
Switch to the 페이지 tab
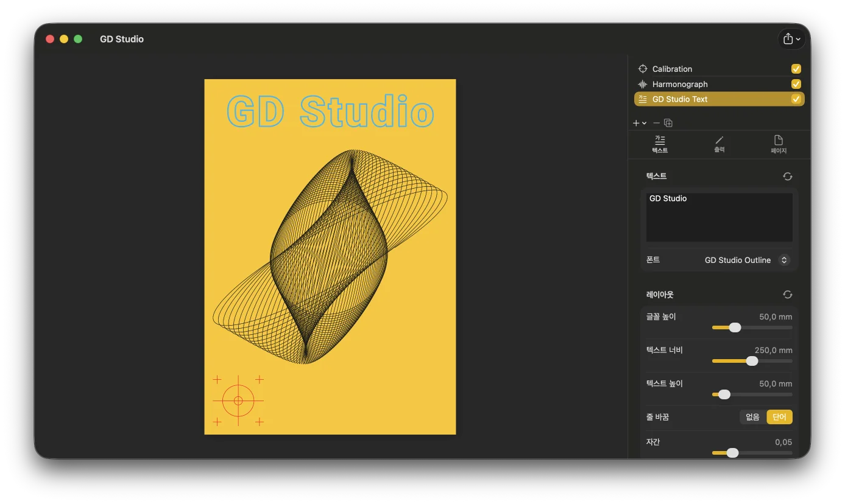[779, 144]
